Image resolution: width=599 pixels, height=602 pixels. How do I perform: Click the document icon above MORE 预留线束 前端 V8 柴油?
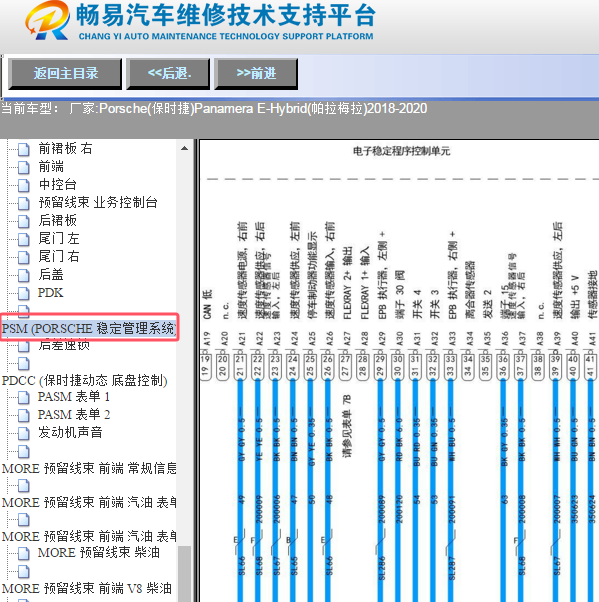pos(23,572)
